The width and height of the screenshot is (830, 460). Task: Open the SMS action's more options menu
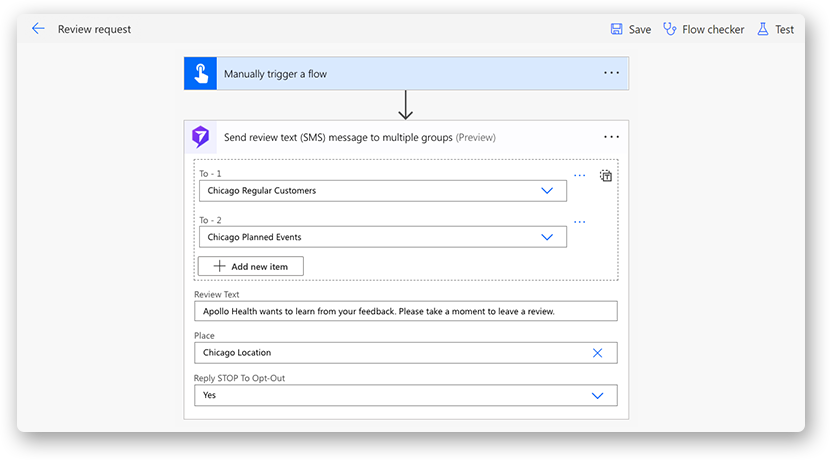click(x=611, y=137)
